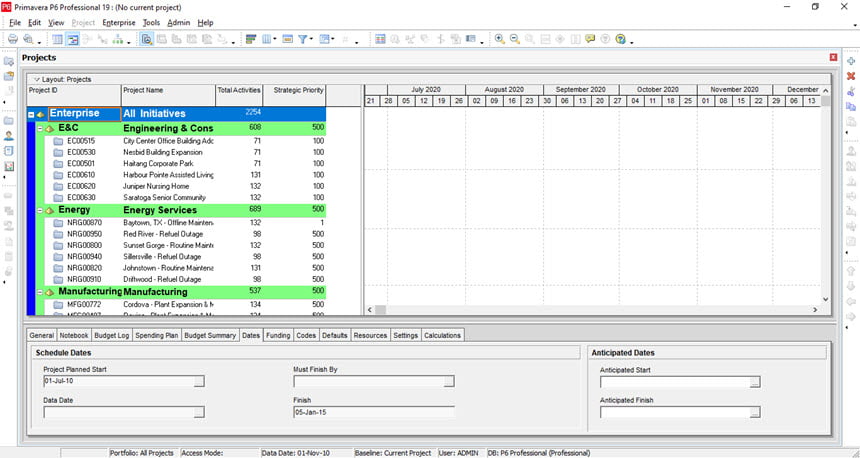The image size is (860, 458).
Task: Open the File menu
Action: (x=15, y=22)
